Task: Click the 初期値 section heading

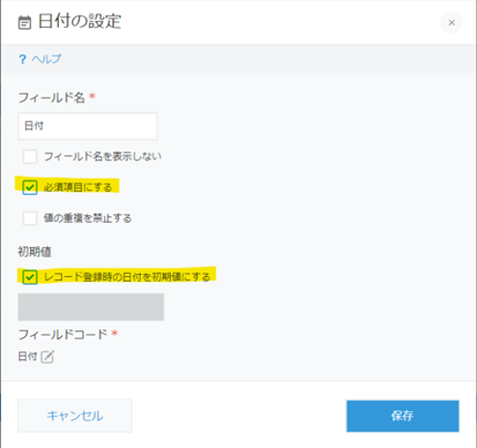Action: tap(35, 252)
